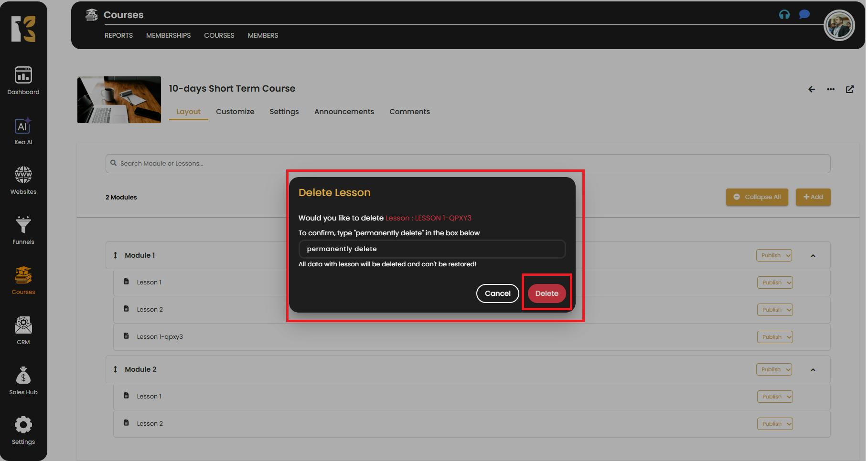The height and width of the screenshot is (461, 868).
Task: Open the chat bubble icon
Action: [x=804, y=15]
